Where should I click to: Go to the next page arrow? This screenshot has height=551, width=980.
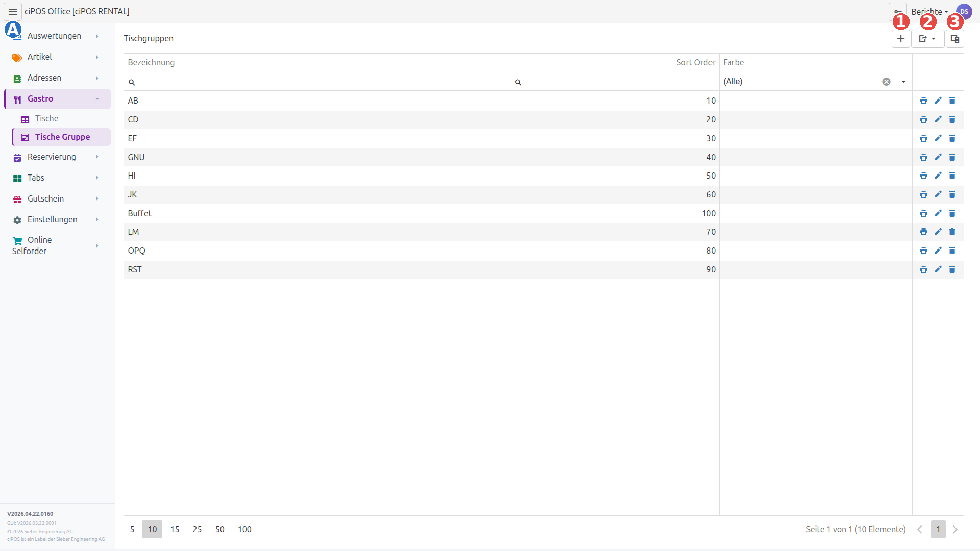pos(955,530)
